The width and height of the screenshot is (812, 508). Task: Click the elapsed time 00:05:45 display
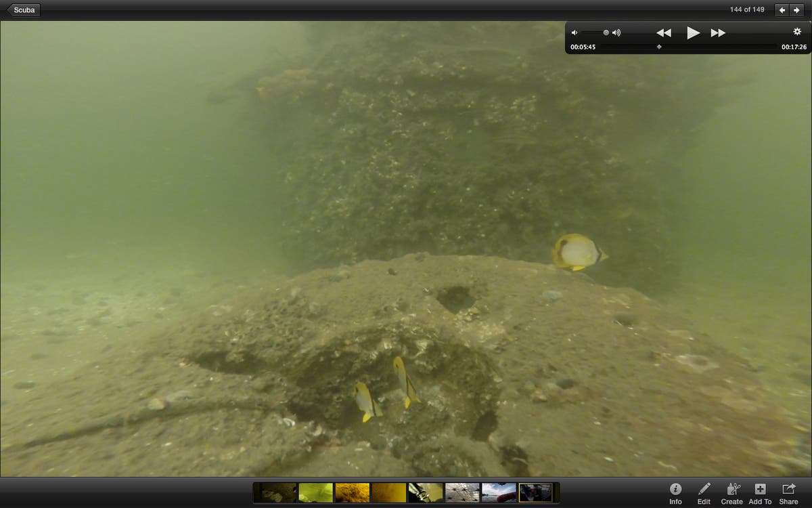point(583,47)
